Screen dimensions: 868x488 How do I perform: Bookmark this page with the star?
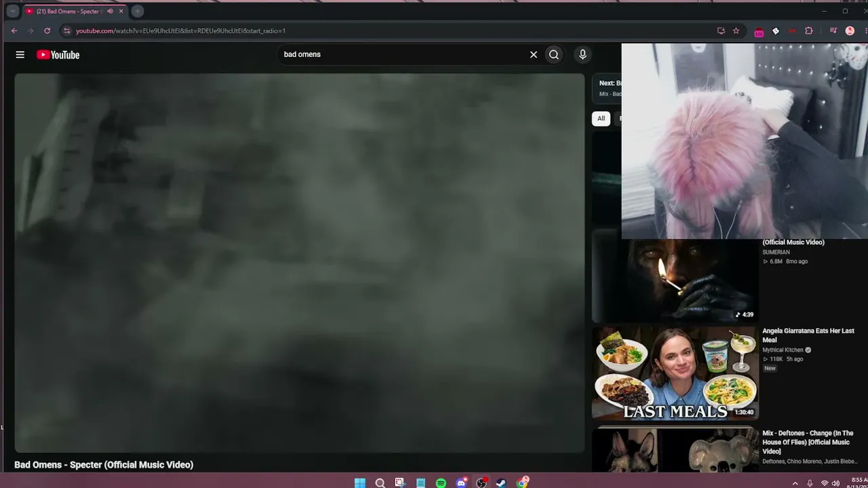coord(736,30)
